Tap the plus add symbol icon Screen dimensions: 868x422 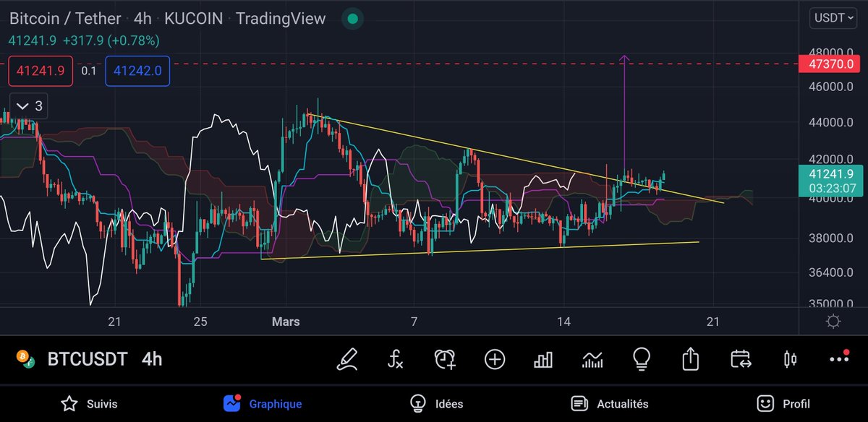(x=495, y=358)
